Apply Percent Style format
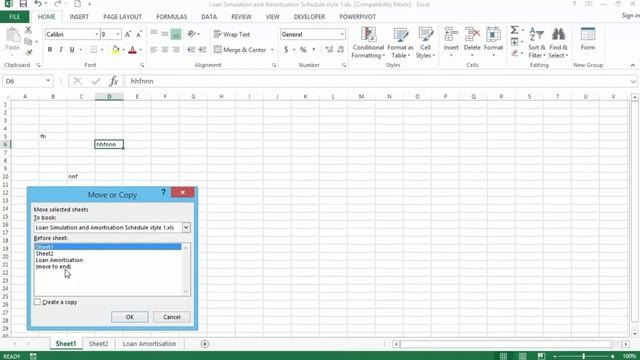This screenshot has height=360, width=640. tap(303, 50)
